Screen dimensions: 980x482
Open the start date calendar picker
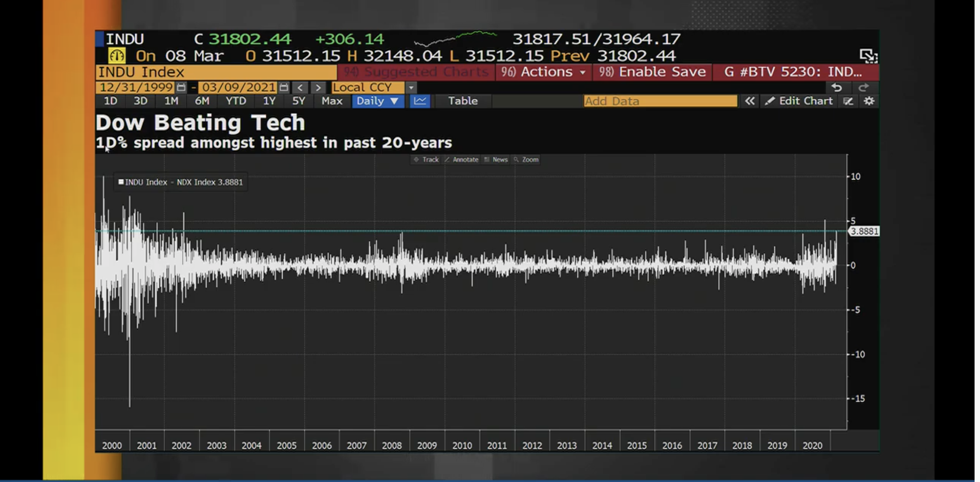[x=181, y=87]
